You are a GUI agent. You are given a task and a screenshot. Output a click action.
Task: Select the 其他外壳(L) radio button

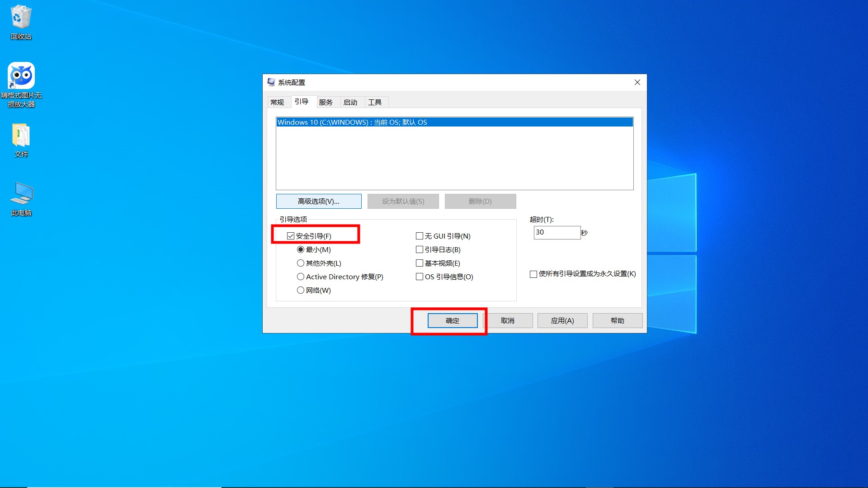301,263
